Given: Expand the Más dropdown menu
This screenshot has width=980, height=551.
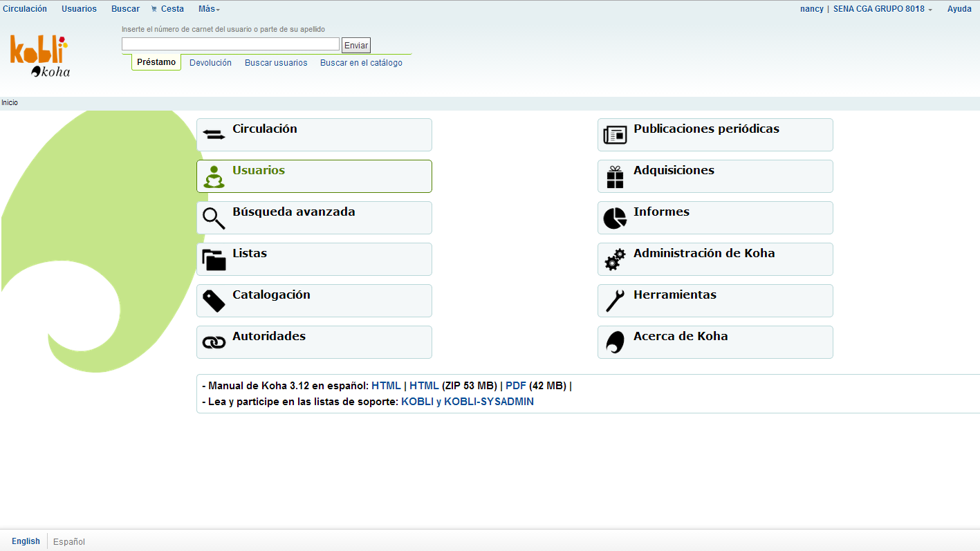Looking at the screenshot, I should tap(209, 9).
